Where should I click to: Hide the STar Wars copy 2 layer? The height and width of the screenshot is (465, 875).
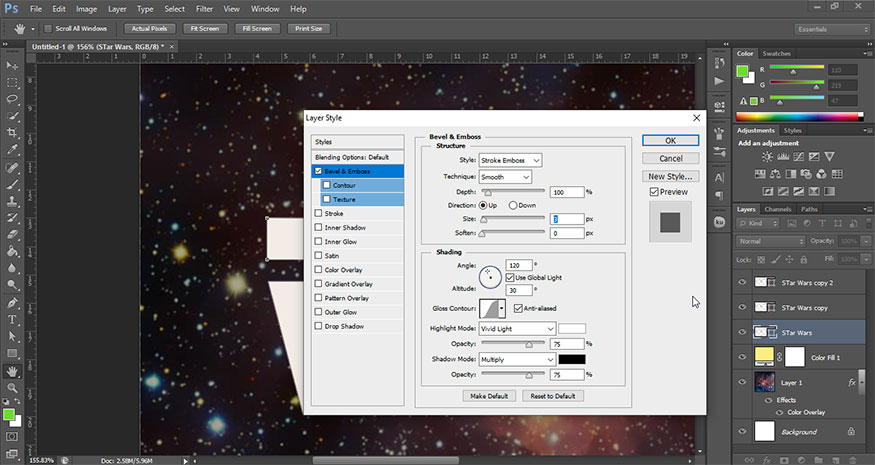click(742, 282)
